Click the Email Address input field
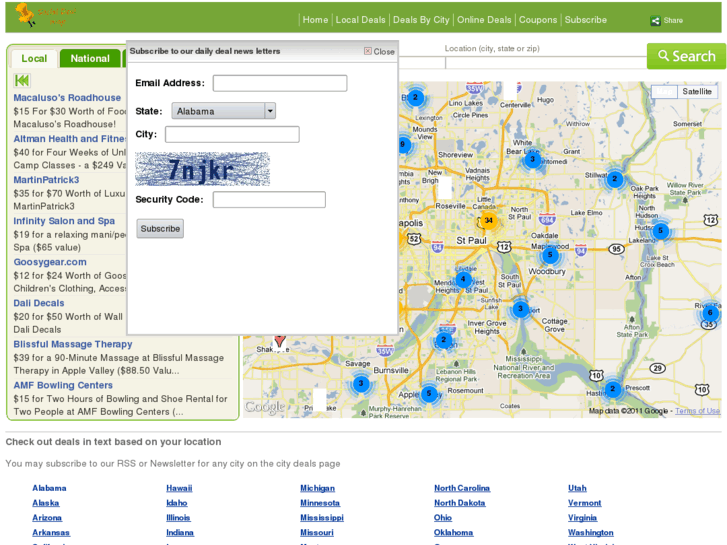Image resolution: width=727 pixels, height=545 pixels. [x=280, y=83]
